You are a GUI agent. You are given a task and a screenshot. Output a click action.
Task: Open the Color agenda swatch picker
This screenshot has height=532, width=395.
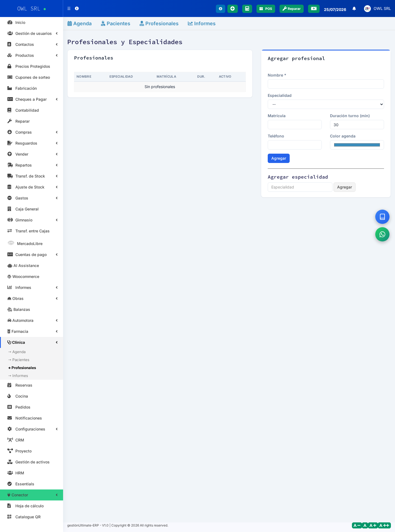tap(357, 145)
